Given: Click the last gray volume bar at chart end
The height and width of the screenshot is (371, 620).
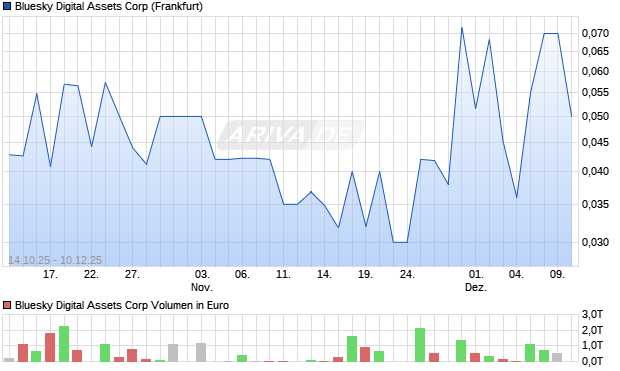Looking at the screenshot, I should (x=557, y=357).
